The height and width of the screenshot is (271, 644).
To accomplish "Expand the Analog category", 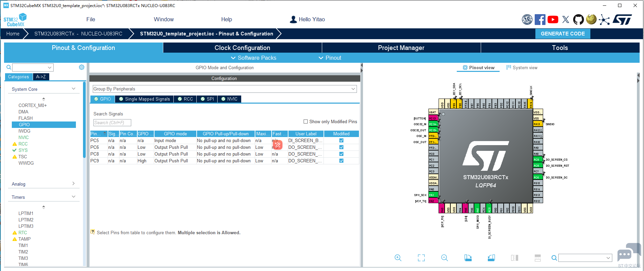I will [x=74, y=184].
